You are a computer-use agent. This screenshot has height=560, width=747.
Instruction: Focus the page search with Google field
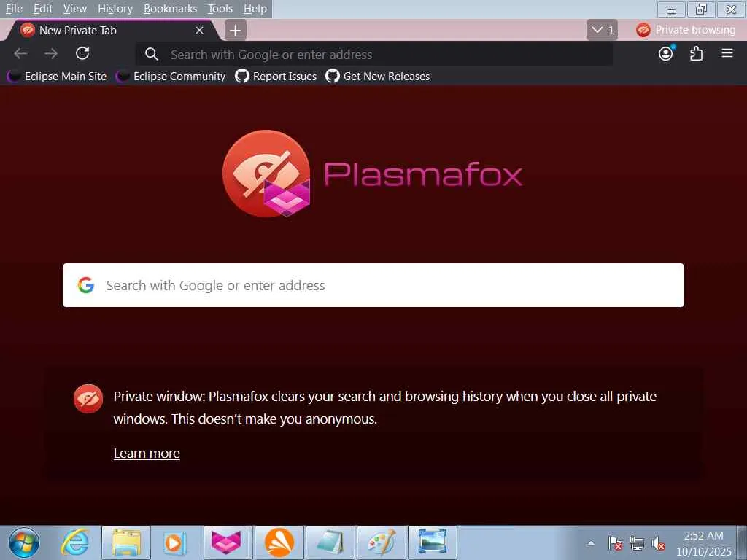(x=373, y=285)
